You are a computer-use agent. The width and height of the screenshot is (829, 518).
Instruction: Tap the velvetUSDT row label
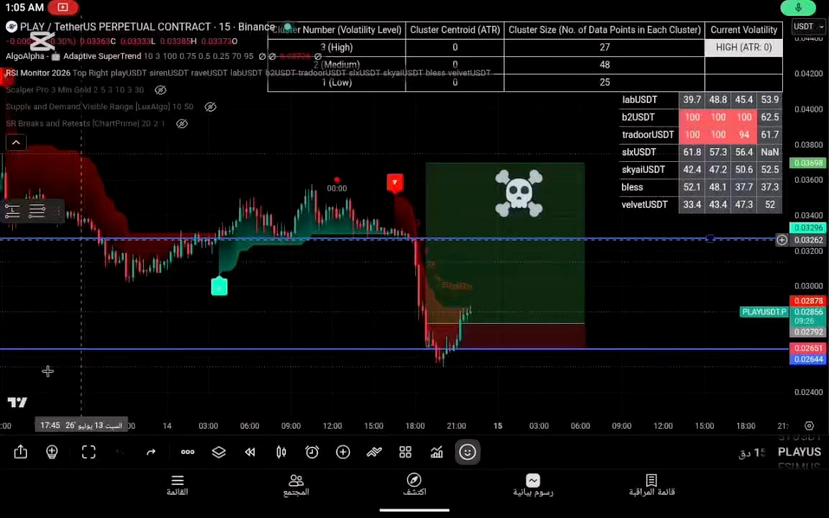point(644,205)
